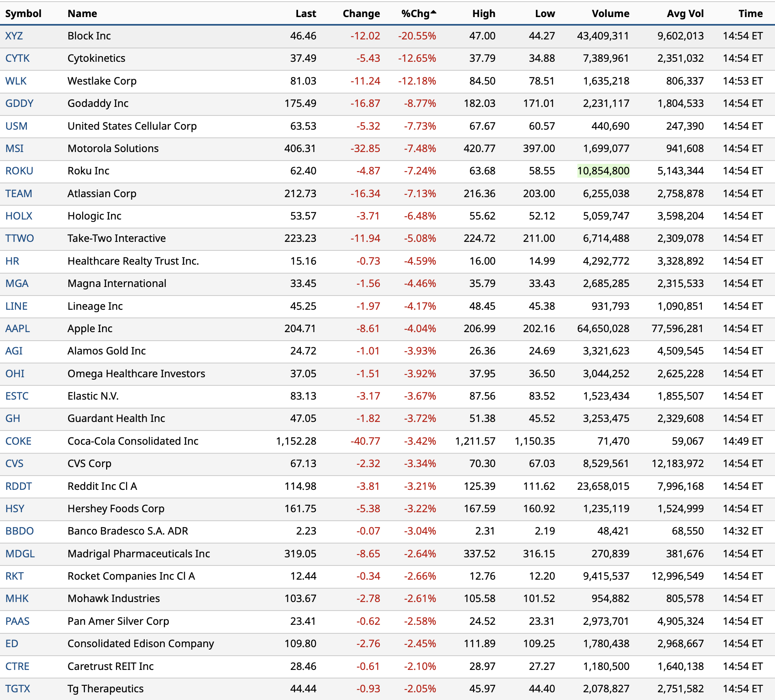Select the RDDT ticker link

click(x=18, y=486)
